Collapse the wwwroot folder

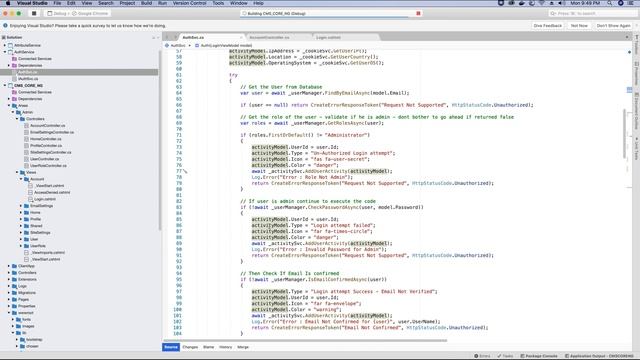point(9,313)
